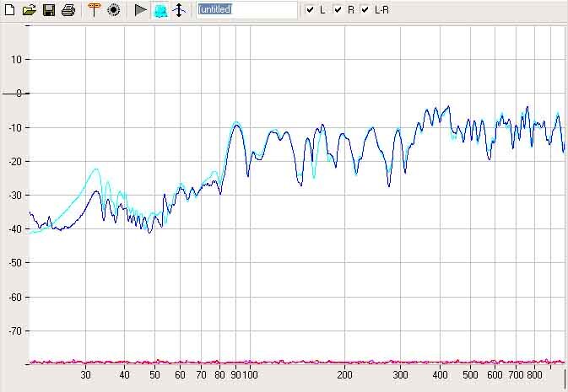568x392 pixels.
Task: Uncheck the L channel checkbox
Action: pos(311,10)
